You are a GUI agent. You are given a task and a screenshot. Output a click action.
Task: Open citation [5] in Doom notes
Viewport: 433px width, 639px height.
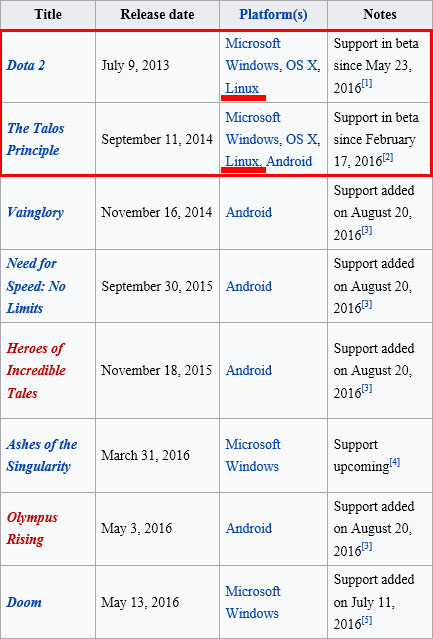(x=367, y=619)
